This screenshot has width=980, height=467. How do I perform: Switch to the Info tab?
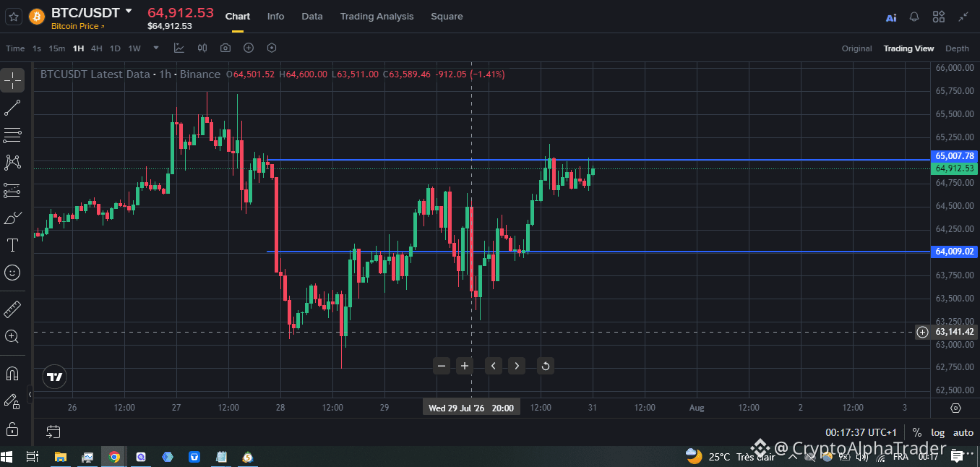pyautogui.click(x=275, y=16)
